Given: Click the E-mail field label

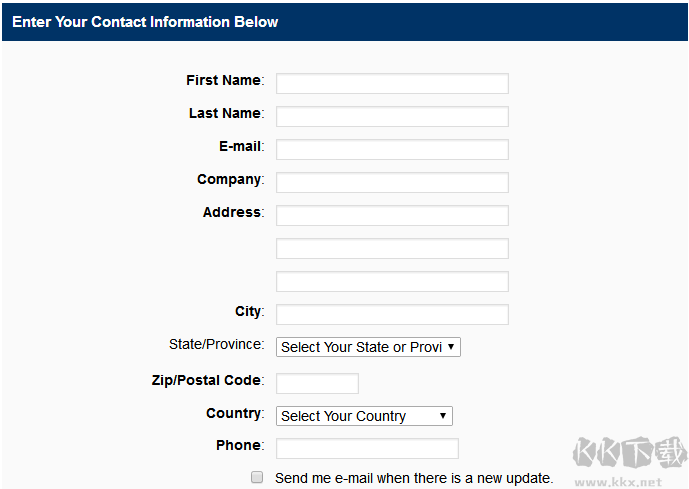Looking at the screenshot, I should coord(240,146).
